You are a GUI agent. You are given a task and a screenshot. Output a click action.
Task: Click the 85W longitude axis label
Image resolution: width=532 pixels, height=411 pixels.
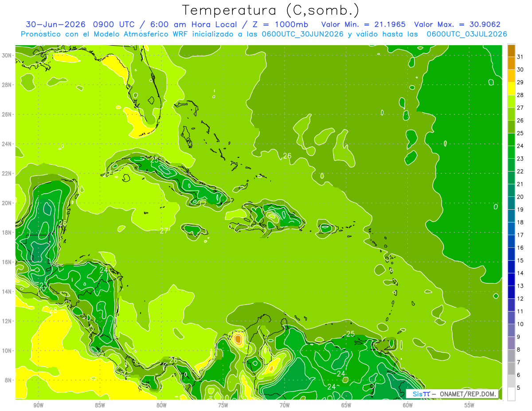pyautogui.click(x=100, y=406)
